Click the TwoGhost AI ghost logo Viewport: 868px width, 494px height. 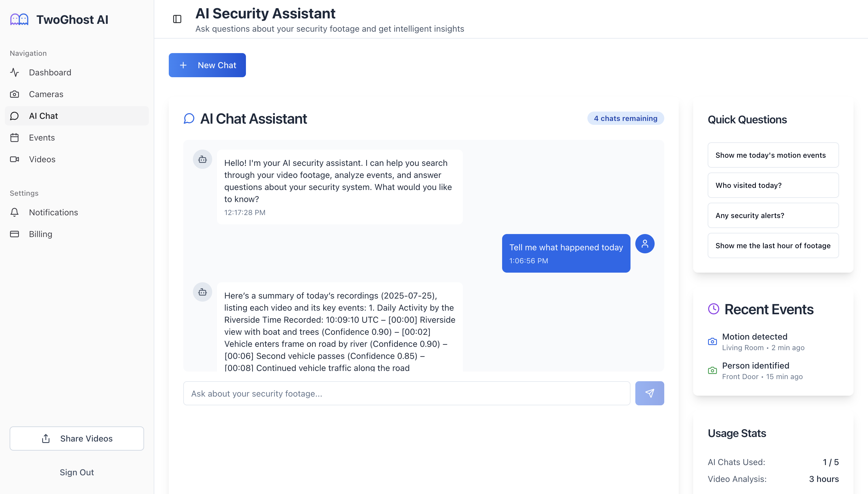coord(19,19)
